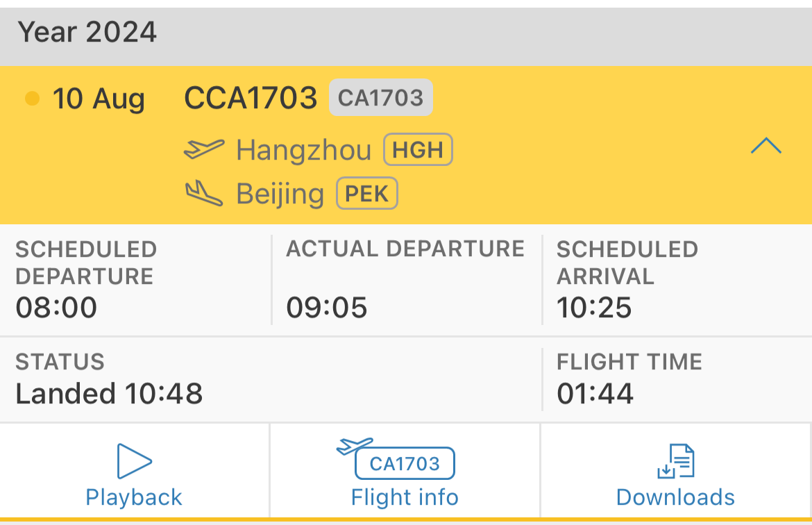
Task: Click the grey CA1703 flight number badge
Action: (x=380, y=98)
